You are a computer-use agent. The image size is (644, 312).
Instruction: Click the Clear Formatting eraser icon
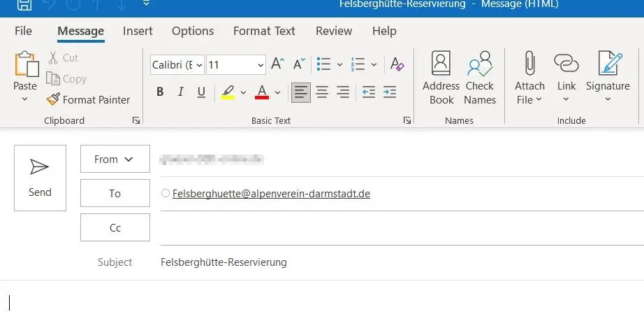(397, 65)
